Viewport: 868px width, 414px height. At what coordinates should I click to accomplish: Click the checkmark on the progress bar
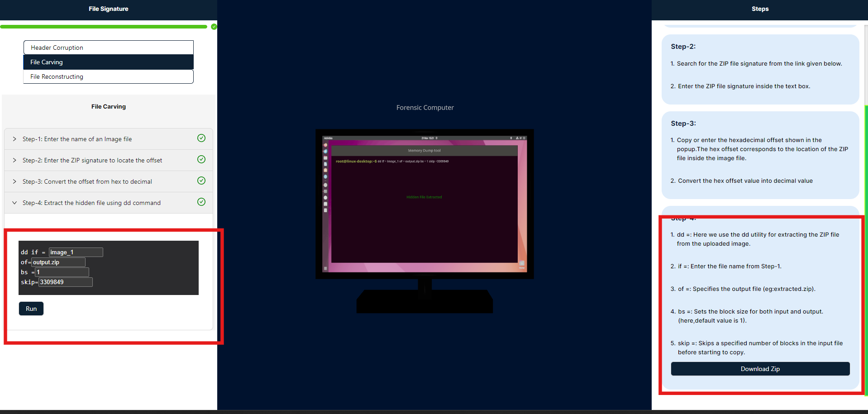coord(214,27)
